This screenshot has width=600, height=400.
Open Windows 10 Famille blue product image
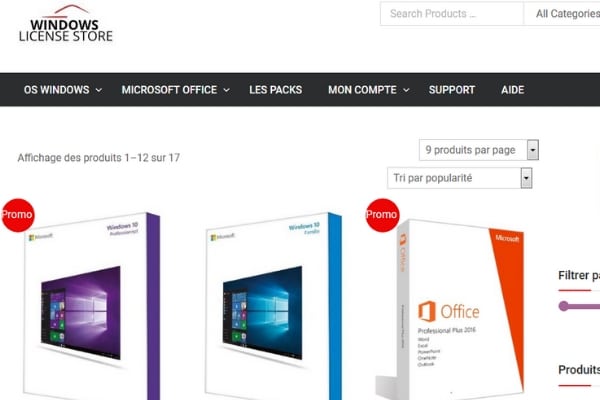coord(273,306)
